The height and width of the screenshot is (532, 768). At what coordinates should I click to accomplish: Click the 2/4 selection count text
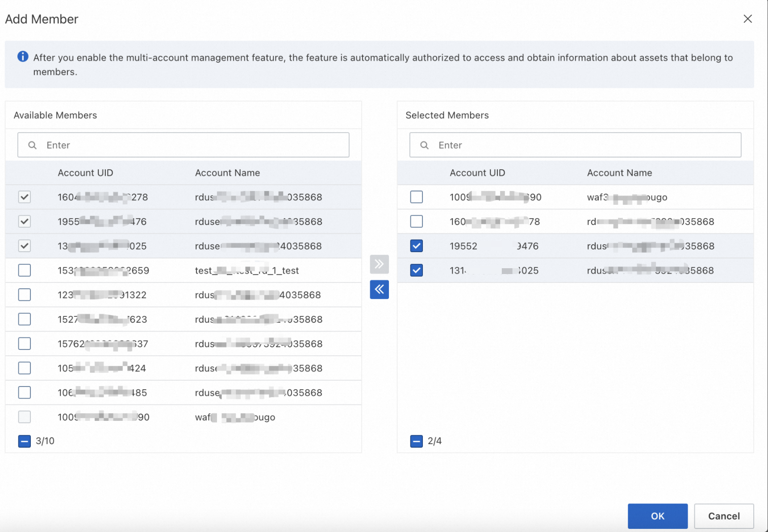[x=434, y=441]
